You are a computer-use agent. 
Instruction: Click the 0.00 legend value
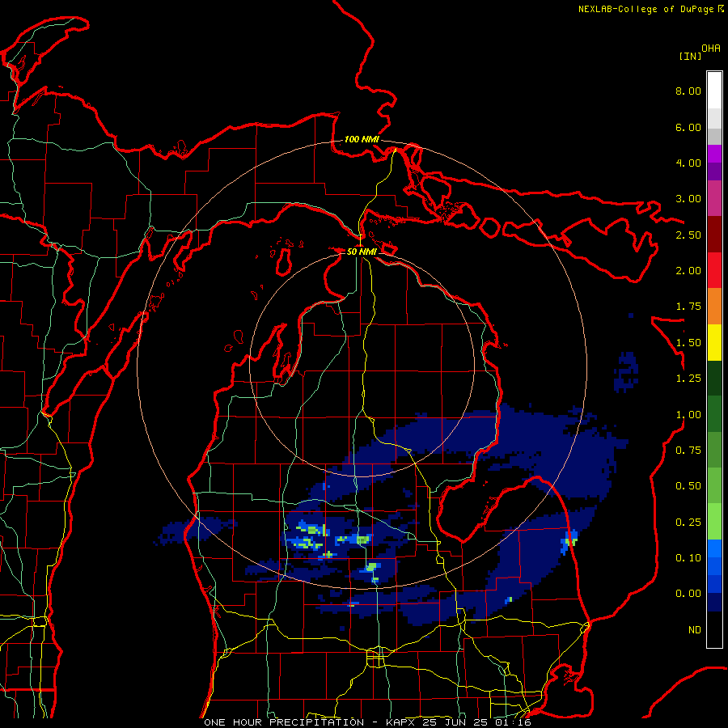tap(688, 594)
